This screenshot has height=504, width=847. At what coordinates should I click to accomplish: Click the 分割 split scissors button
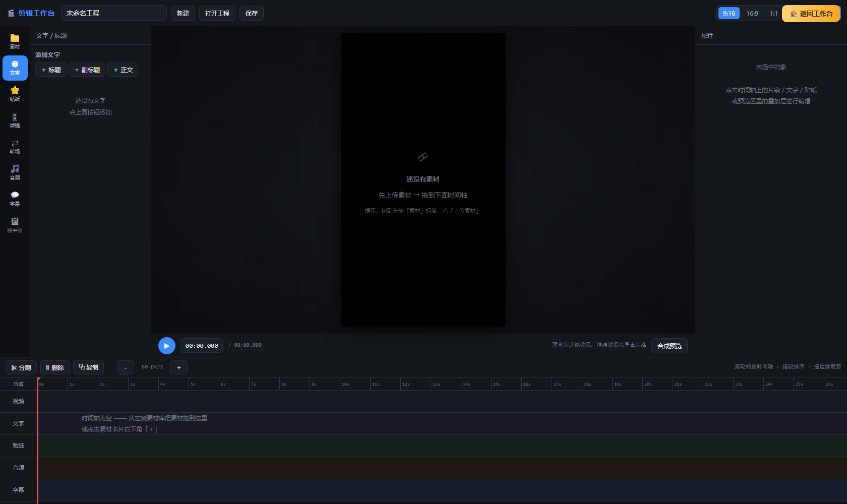(x=21, y=367)
